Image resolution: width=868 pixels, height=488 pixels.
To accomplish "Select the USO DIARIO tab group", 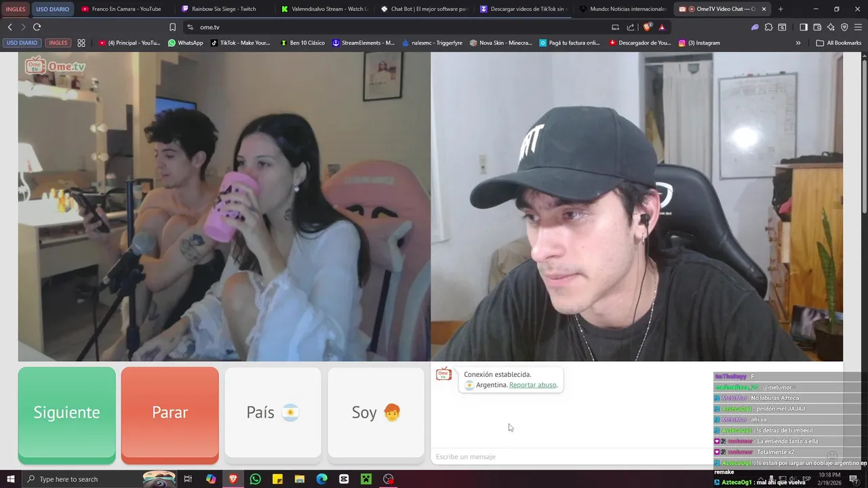I will [52, 9].
